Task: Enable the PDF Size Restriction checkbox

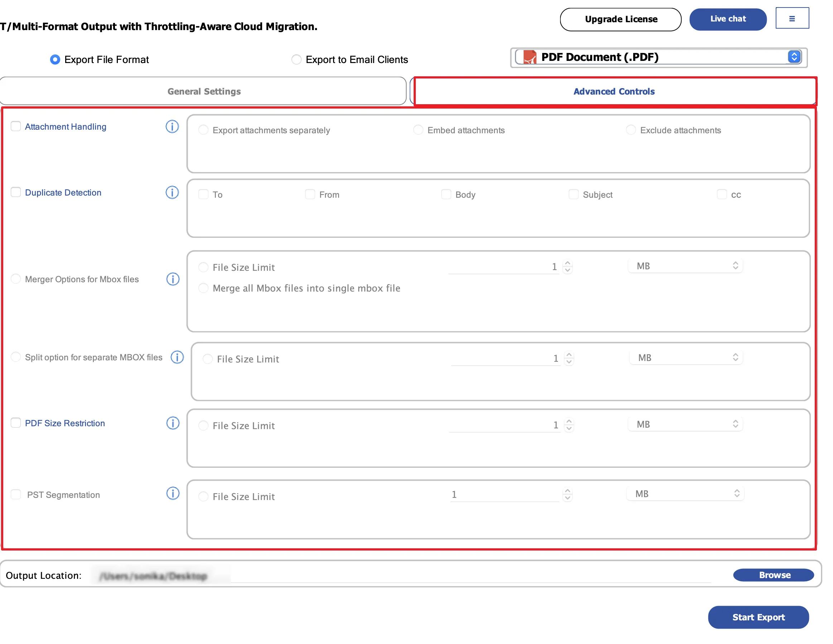Action: click(16, 423)
